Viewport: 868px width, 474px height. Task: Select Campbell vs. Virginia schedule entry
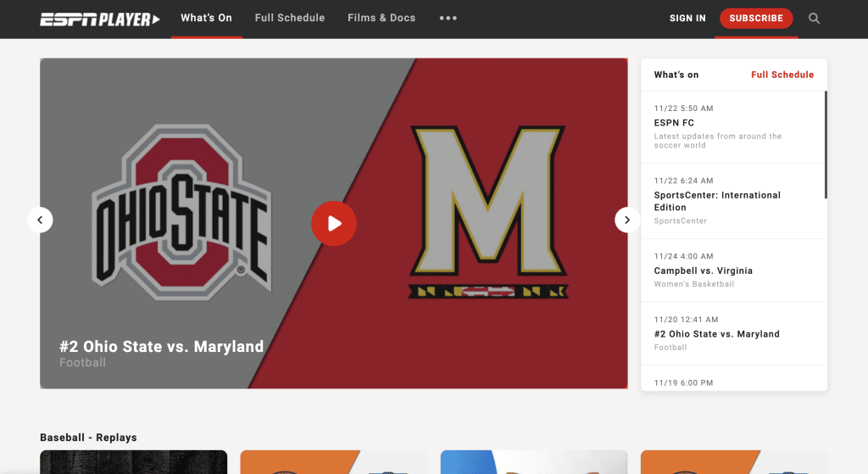(x=733, y=270)
